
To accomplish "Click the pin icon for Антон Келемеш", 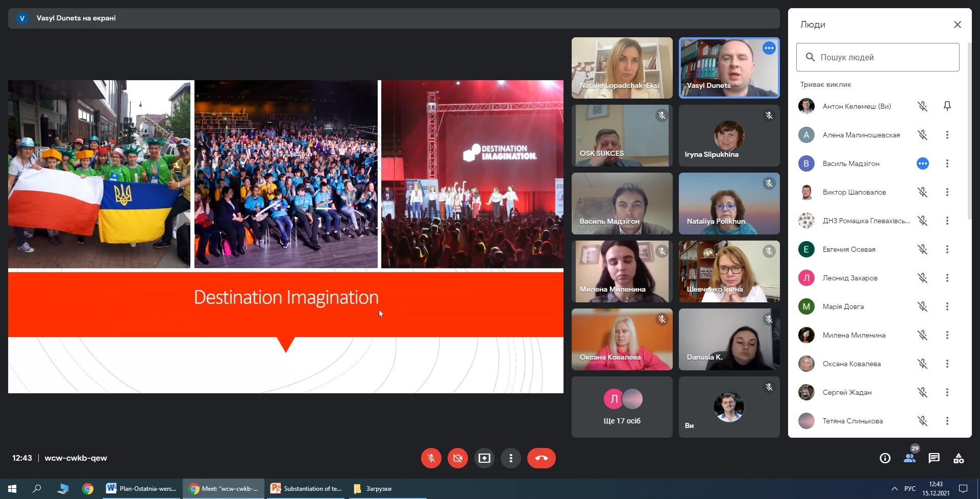I will pyautogui.click(x=947, y=106).
